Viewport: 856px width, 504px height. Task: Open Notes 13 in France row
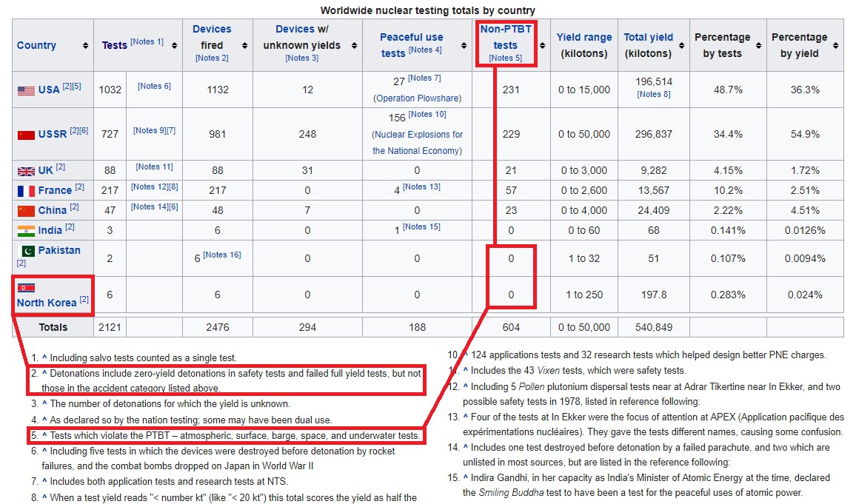point(421,187)
